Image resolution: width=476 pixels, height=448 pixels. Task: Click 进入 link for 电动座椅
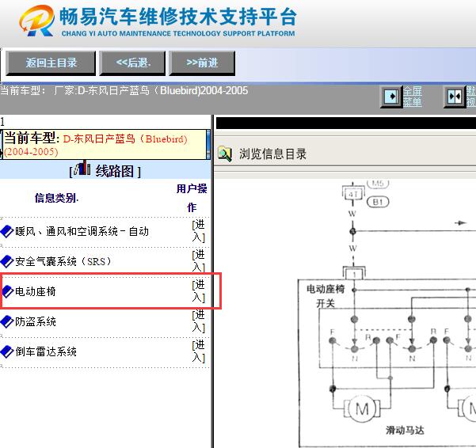[x=199, y=290]
